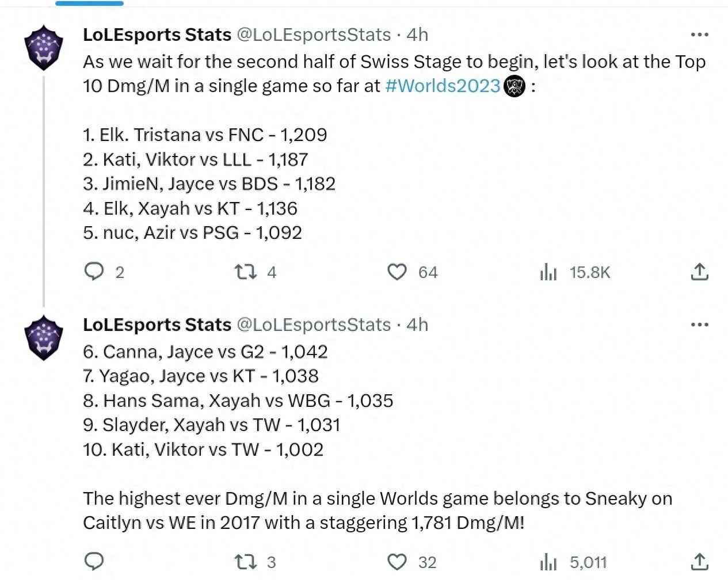
Task: Open the #Worlds2023 hashtag link
Action: tap(443, 86)
